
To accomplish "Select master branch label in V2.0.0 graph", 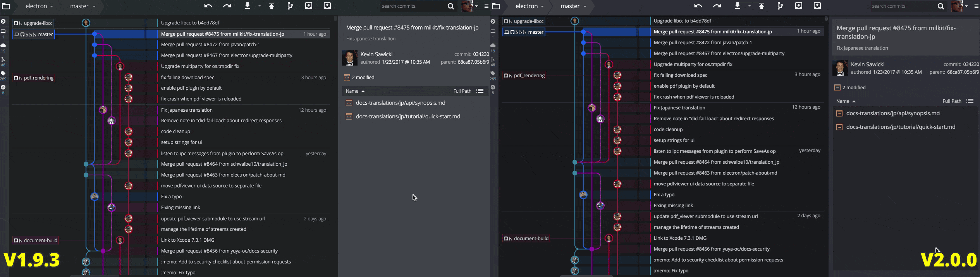I will point(524,32).
